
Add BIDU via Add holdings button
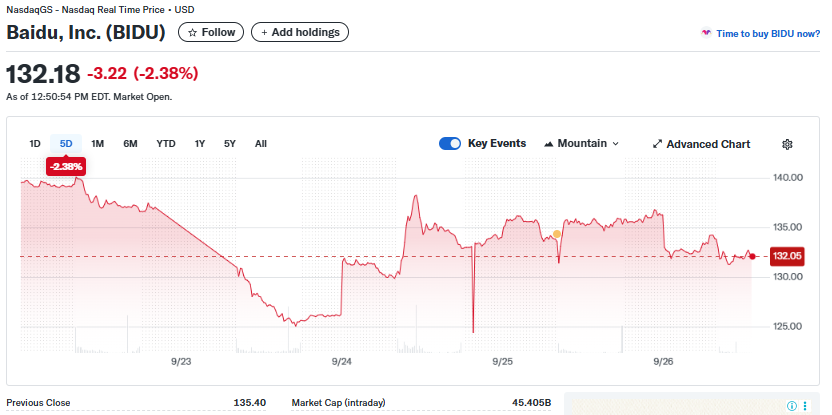300,32
